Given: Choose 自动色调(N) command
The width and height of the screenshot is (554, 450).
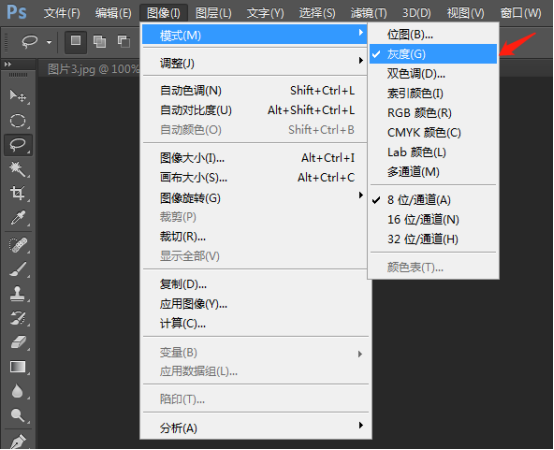Looking at the screenshot, I should pyautogui.click(x=254, y=90).
